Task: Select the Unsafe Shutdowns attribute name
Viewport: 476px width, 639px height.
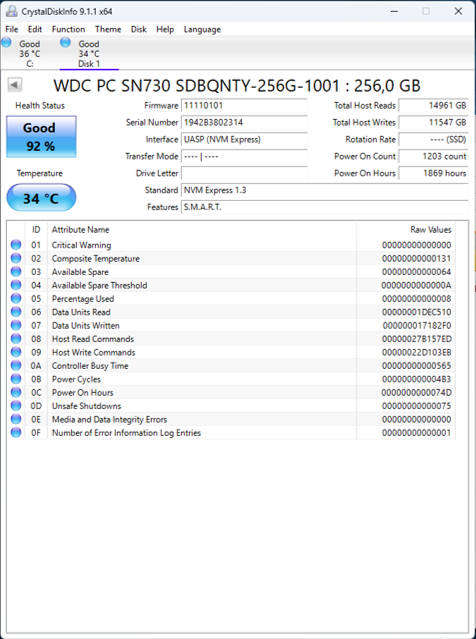Action: [x=86, y=406]
